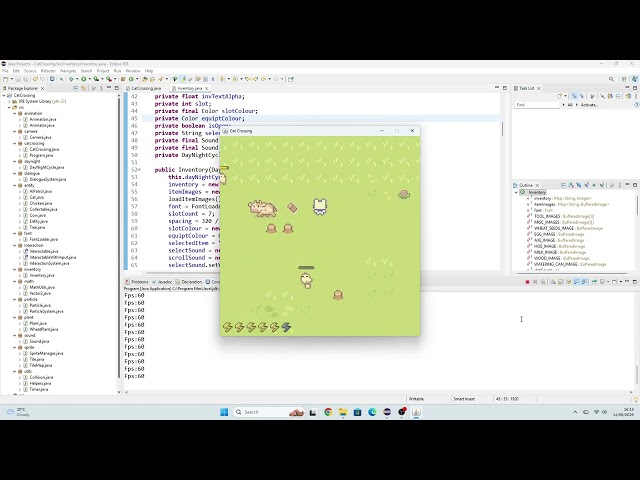Click the Open Perspective icon at top right

(x=624, y=79)
